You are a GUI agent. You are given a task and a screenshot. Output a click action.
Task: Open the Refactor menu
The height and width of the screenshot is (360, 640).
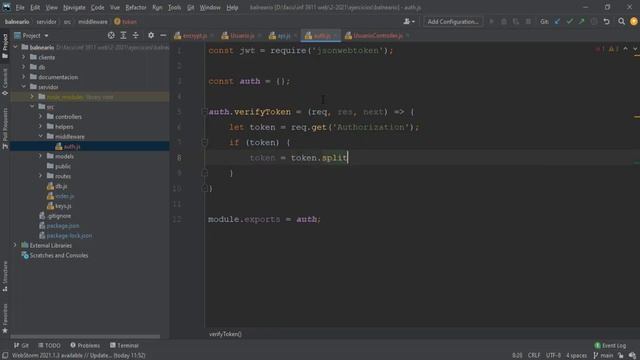(136, 7)
